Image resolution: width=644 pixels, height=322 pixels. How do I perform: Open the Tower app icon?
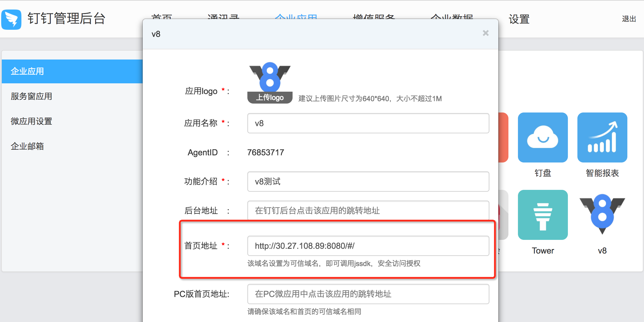tap(543, 215)
